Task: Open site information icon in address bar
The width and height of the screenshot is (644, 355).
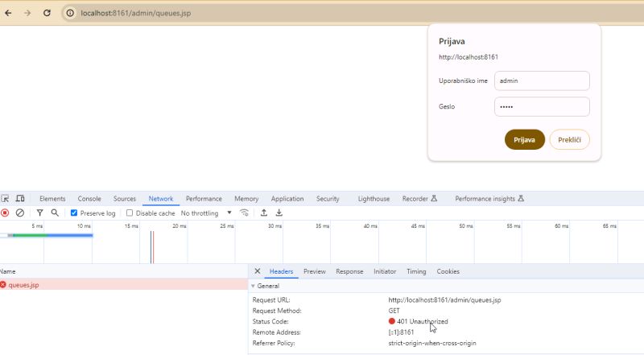Action: click(x=70, y=13)
